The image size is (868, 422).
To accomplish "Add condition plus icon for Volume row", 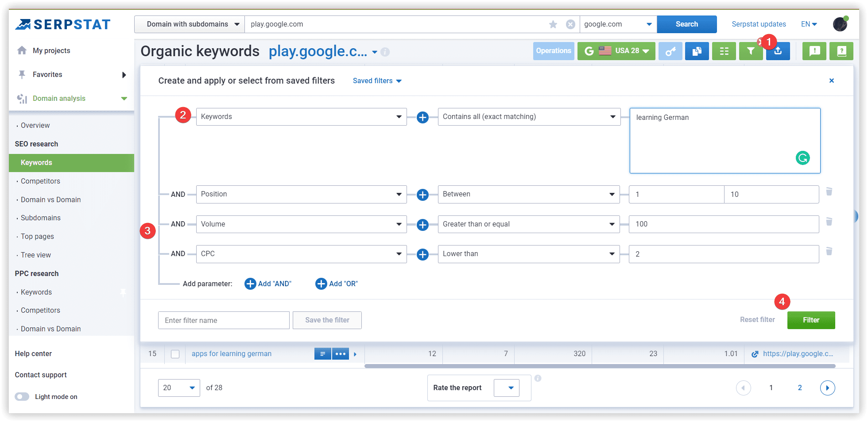I will 423,225.
